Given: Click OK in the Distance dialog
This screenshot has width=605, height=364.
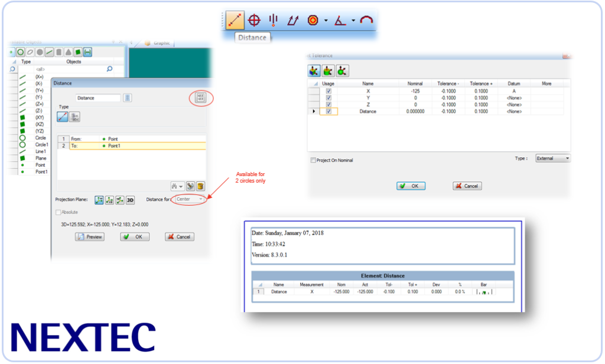Looking at the screenshot, I should 134,237.
